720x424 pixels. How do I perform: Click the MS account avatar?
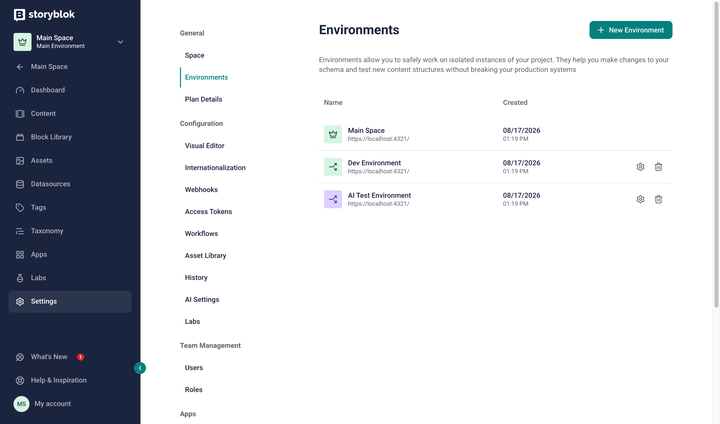tap(21, 404)
